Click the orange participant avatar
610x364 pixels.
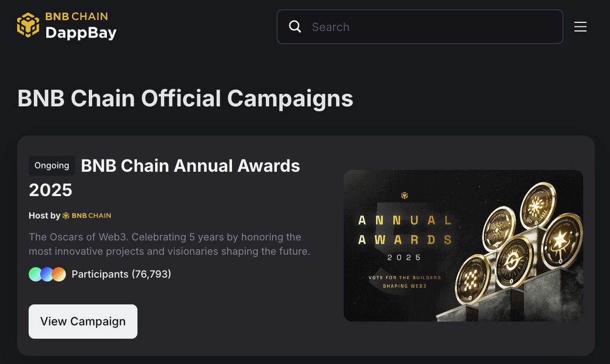(x=59, y=275)
